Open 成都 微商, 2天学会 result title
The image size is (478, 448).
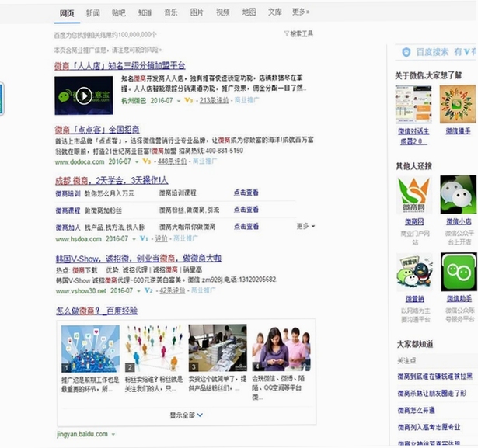[112, 181]
